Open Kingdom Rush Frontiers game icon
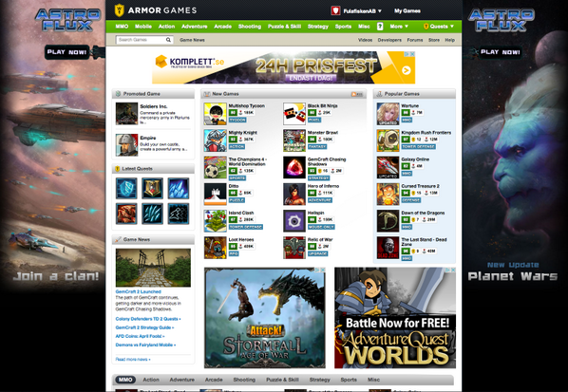 (388, 140)
